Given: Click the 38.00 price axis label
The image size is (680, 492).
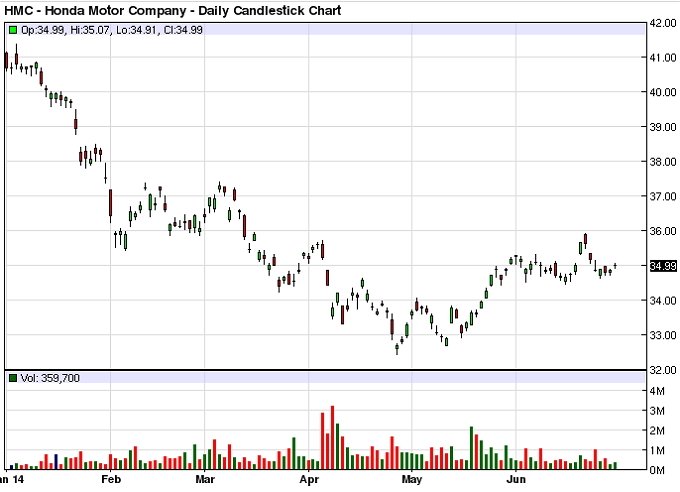Looking at the screenshot, I should coord(663,162).
